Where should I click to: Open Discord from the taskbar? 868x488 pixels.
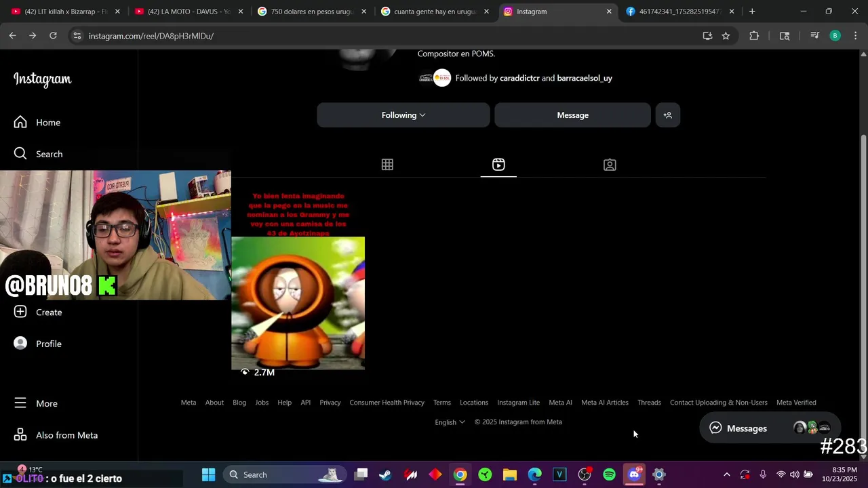click(x=634, y=474)
